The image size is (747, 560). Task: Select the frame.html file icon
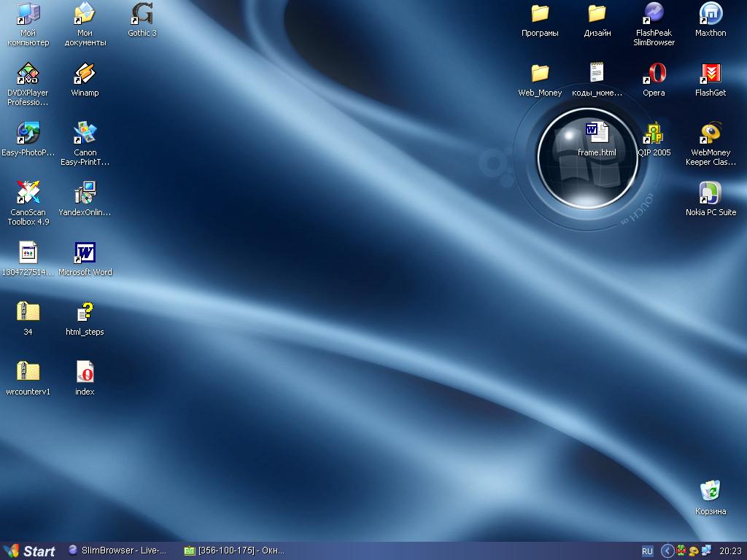597,133
